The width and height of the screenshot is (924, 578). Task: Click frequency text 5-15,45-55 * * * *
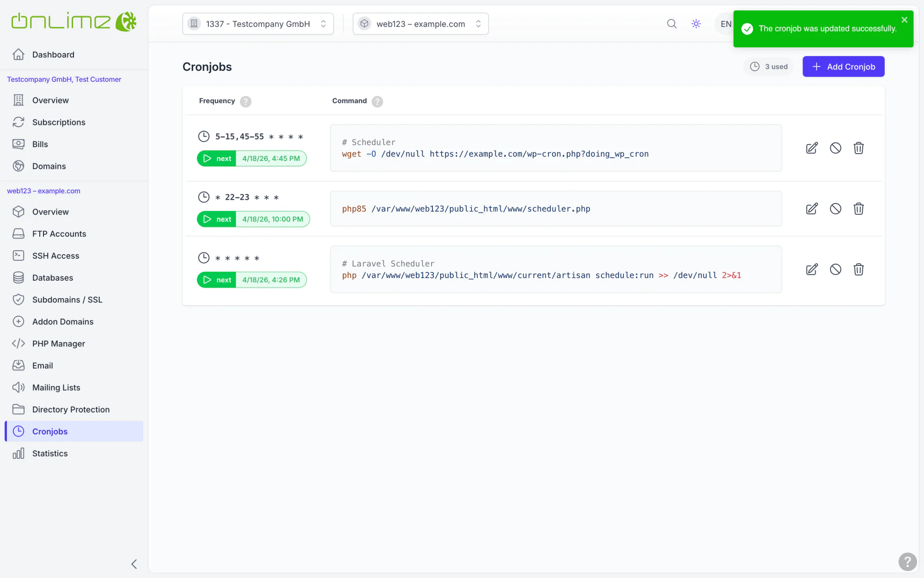pos(259,137)
